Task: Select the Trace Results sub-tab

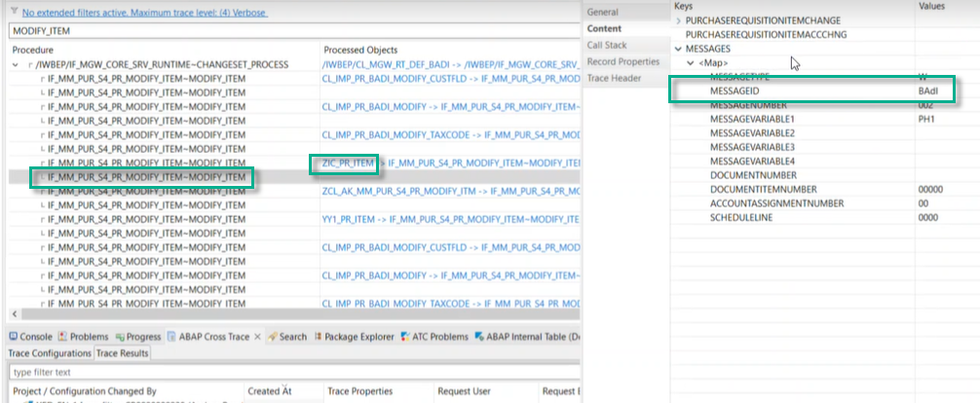Action: [122, 353]
